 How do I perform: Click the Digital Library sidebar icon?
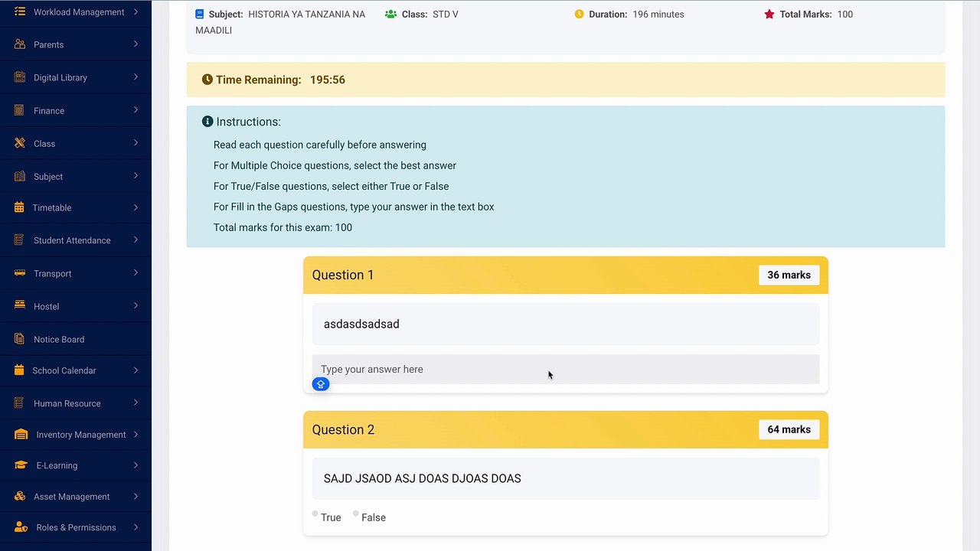click(x=19, y=77)
